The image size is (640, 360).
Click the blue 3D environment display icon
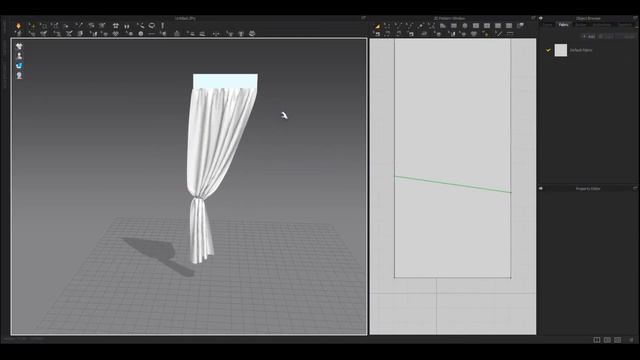coord(19,66)
